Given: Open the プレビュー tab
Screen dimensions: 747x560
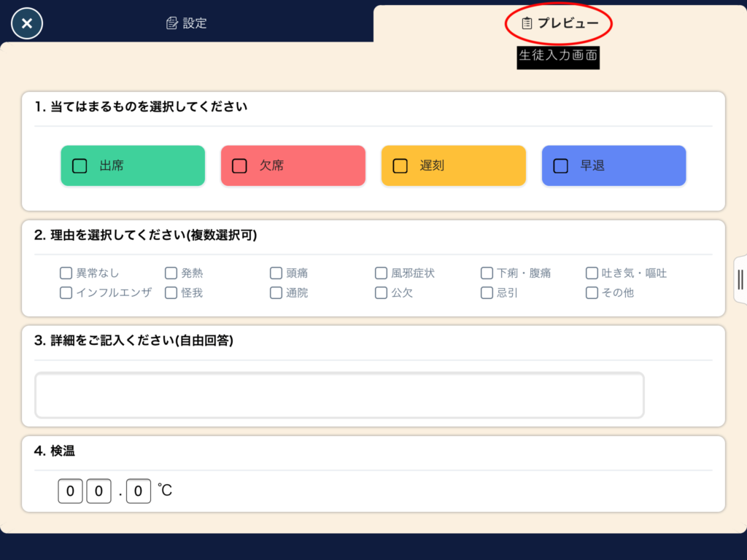Looking at the screenshot, I should pyautogui.click(x=560, y=23).
